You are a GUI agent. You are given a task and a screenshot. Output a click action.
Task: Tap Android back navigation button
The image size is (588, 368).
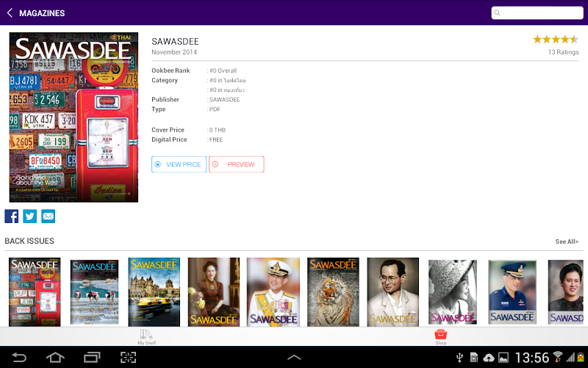click(x=19, y=357)
